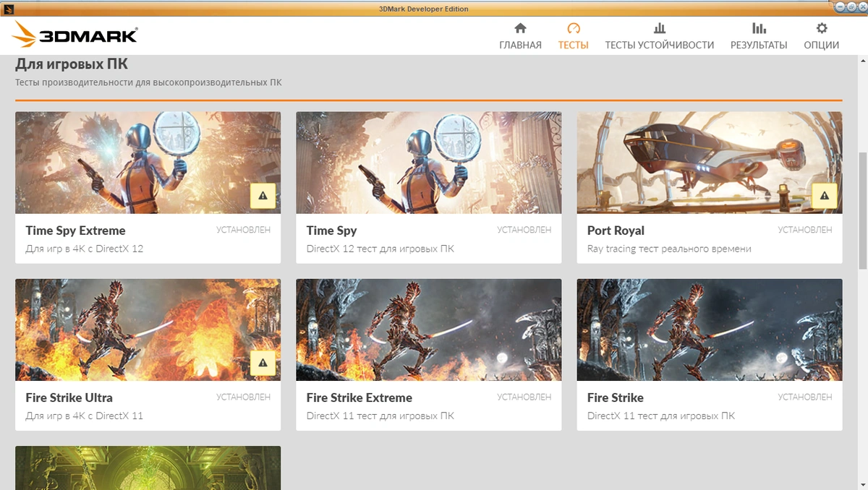Click 'Для игр в 4K с DirectX 12' text

pos(85,249)
